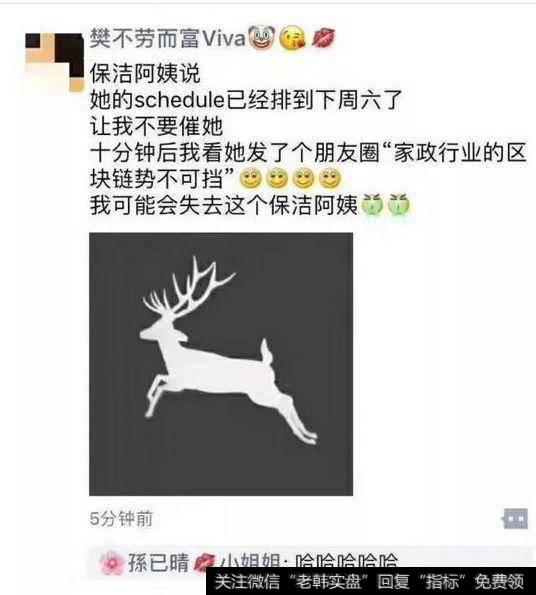Click the 5分钟前 timestamp
This screenshot has height=595, width=536.
121,519
